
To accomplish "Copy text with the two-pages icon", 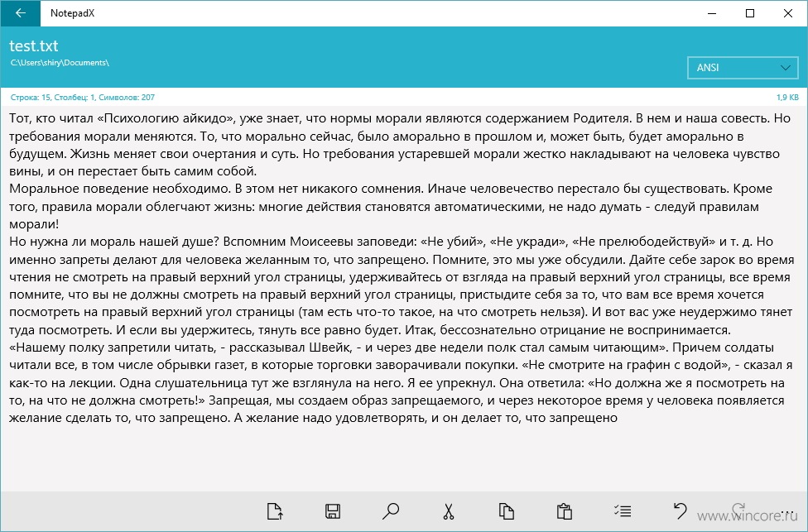I will coord(507,511).
